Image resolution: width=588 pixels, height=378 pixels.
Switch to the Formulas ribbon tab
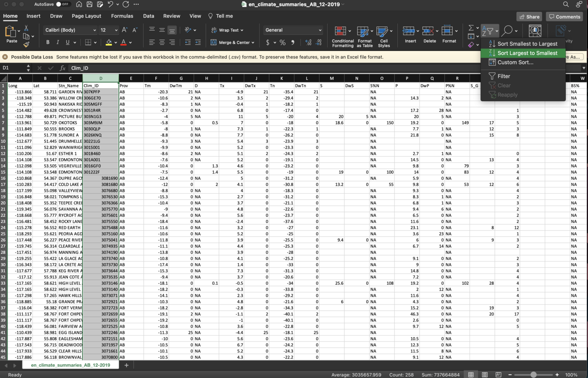pyautogui.click(x=122, y=16)
